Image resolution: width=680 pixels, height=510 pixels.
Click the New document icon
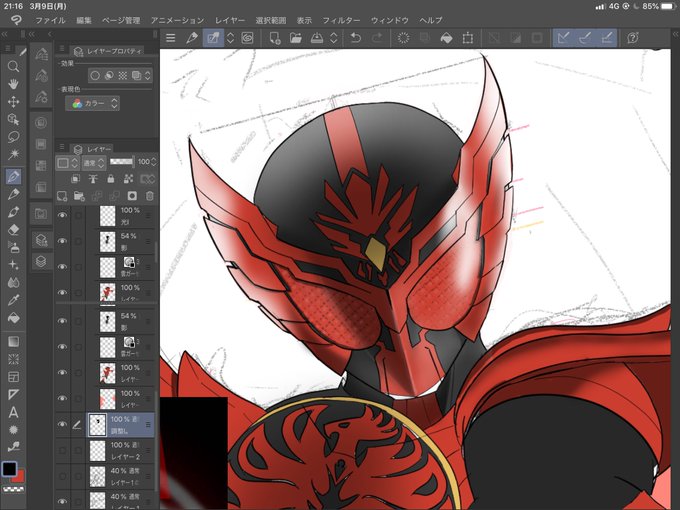click(x=275, y=38)
